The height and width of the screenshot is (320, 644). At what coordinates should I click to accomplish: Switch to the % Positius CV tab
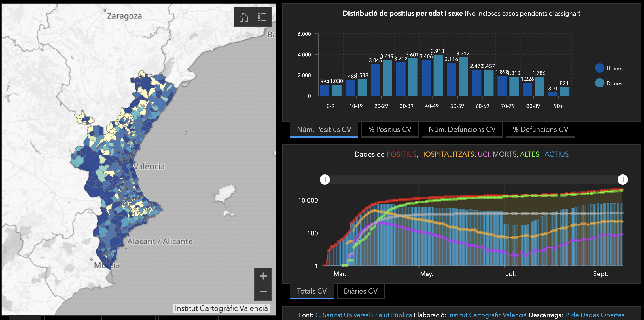[390, 129]
